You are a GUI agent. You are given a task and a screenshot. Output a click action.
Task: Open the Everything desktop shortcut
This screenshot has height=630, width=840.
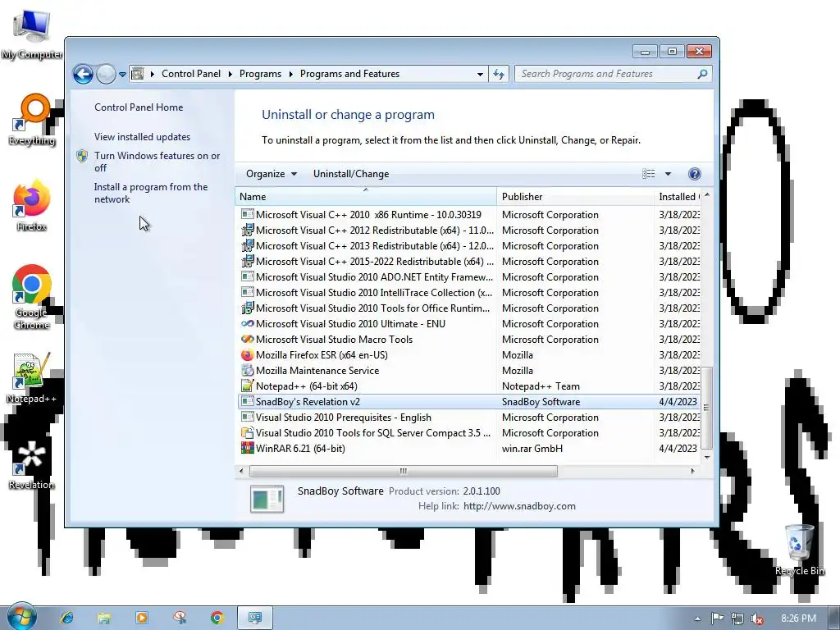point(32,120)
